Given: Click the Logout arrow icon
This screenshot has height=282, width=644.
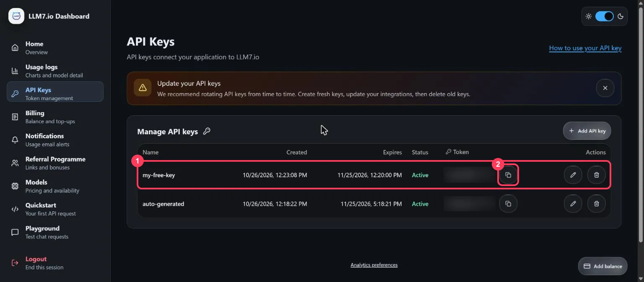Looking at the screenshot, I should pos(15,263).
